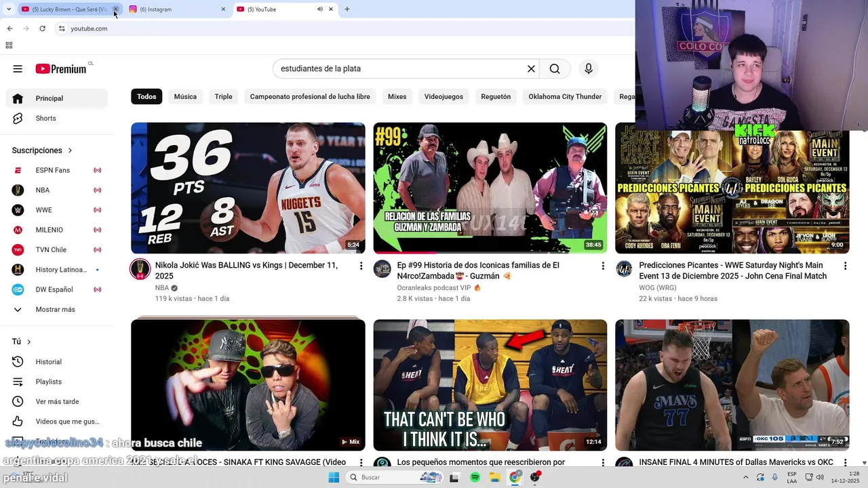Open the Sinaka ft King Savagge mix thumbnail
The height and width of the screenshot is (488, 868).
pos(248,385)
